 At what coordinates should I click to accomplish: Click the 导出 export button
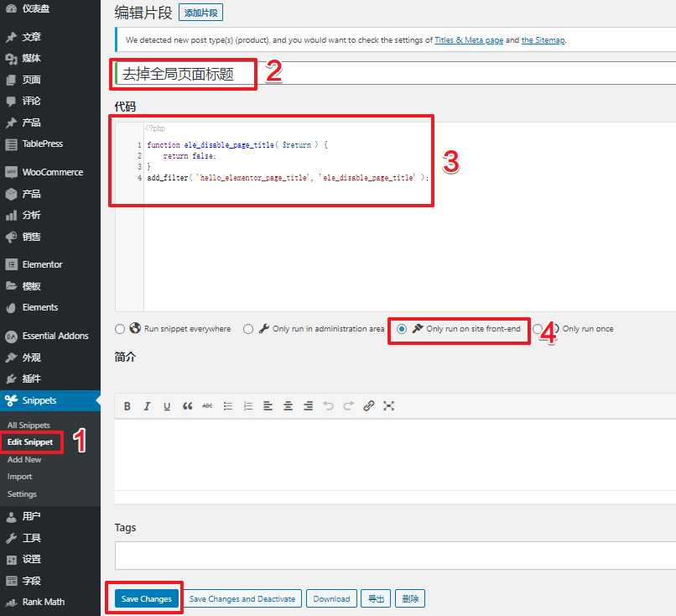[376, 598]
